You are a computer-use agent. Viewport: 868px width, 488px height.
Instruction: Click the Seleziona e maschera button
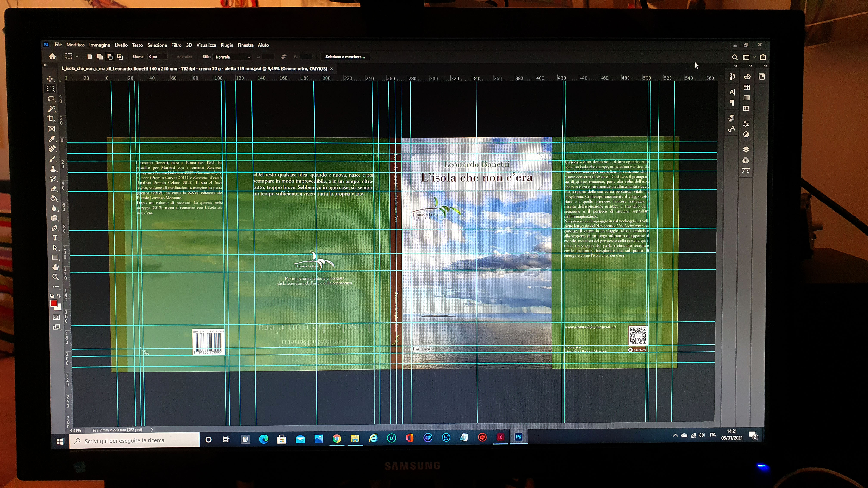[x=345, y=57]
